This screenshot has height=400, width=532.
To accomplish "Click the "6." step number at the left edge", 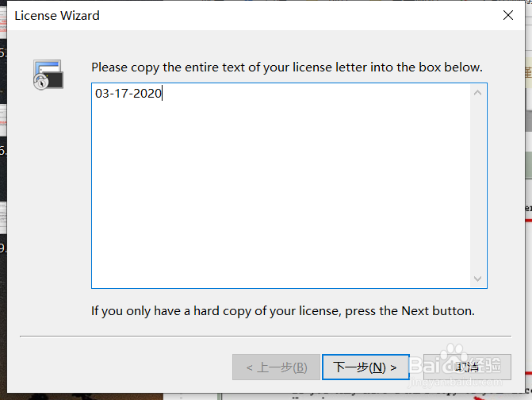I will pos(2,150).
